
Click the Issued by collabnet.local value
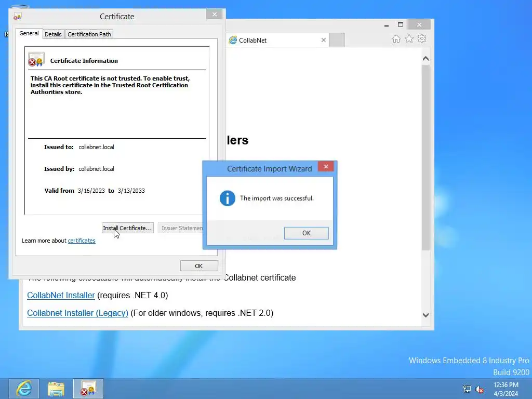(x=96, y=169)
